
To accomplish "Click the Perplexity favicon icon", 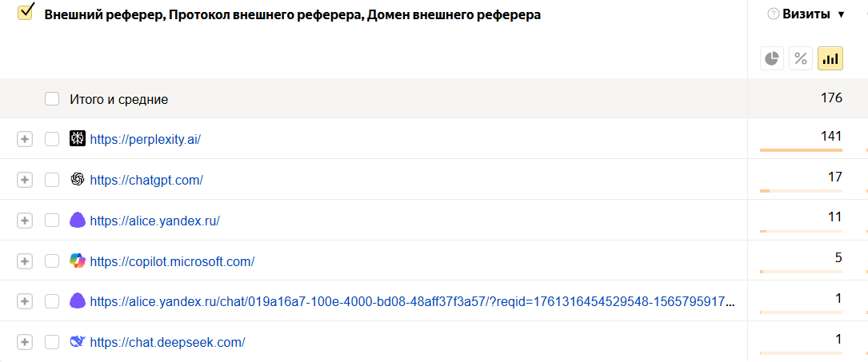I will coord(78,139).
